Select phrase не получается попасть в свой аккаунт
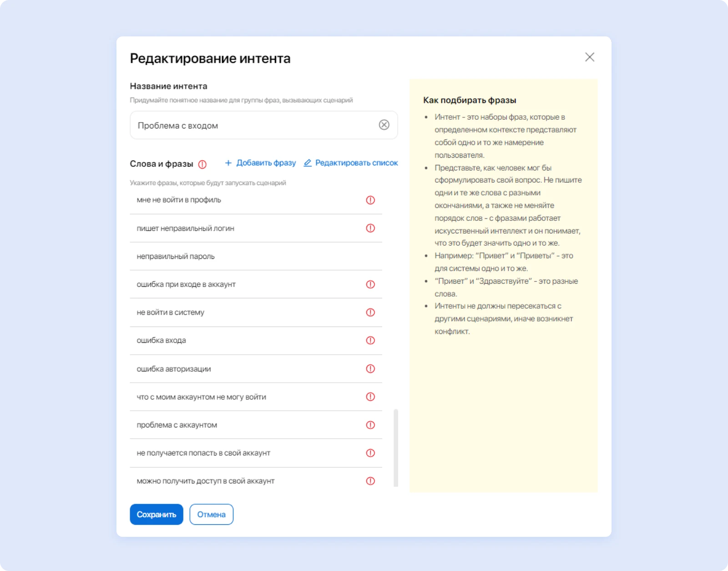728x571 pixels. (x=203, y=453)
